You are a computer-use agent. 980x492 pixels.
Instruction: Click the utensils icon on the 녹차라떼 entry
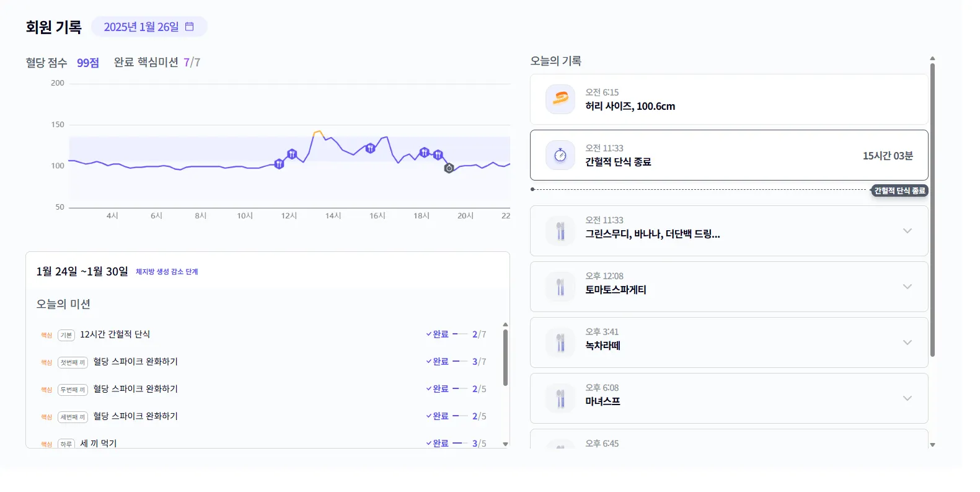point(560,342)
